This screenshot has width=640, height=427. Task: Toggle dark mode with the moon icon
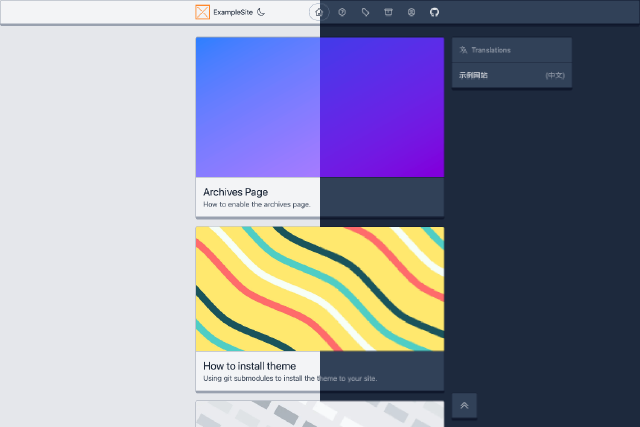point(261,12)
